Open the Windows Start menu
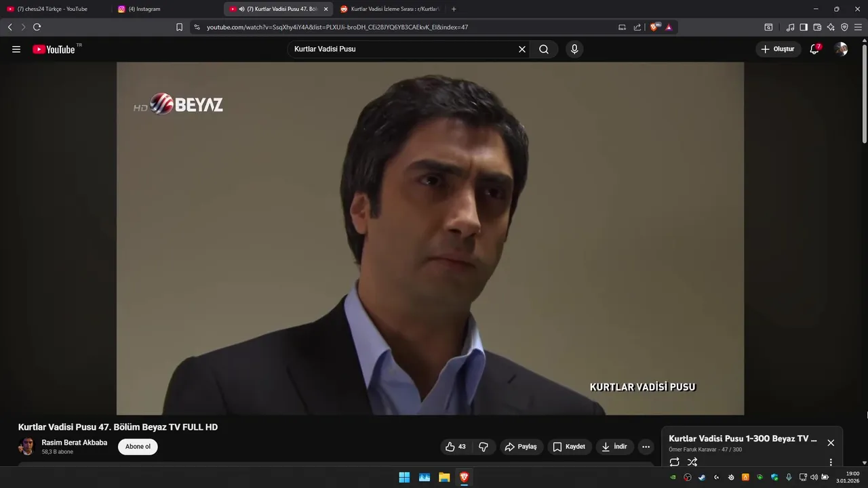 tap(404, 477)
